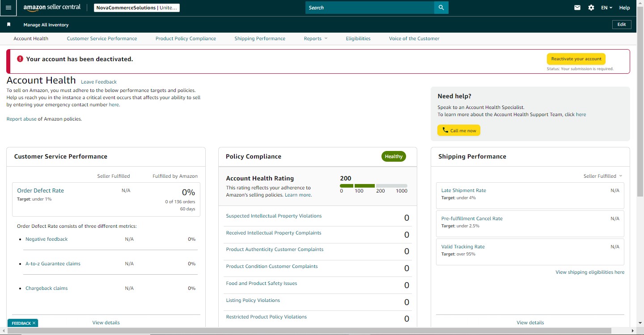This screenshot has height=335, width=644.
Task: Expand the Reports dropdown menu
Action: point(316,38)
